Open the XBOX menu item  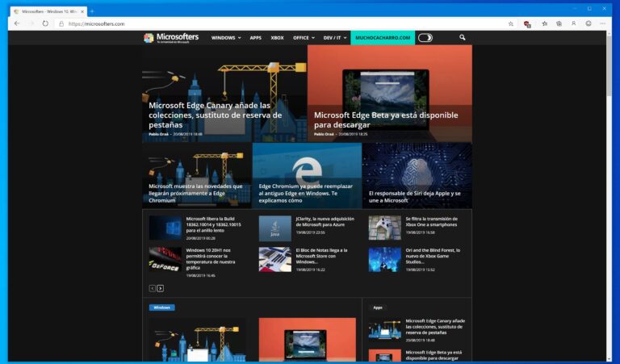277,38
